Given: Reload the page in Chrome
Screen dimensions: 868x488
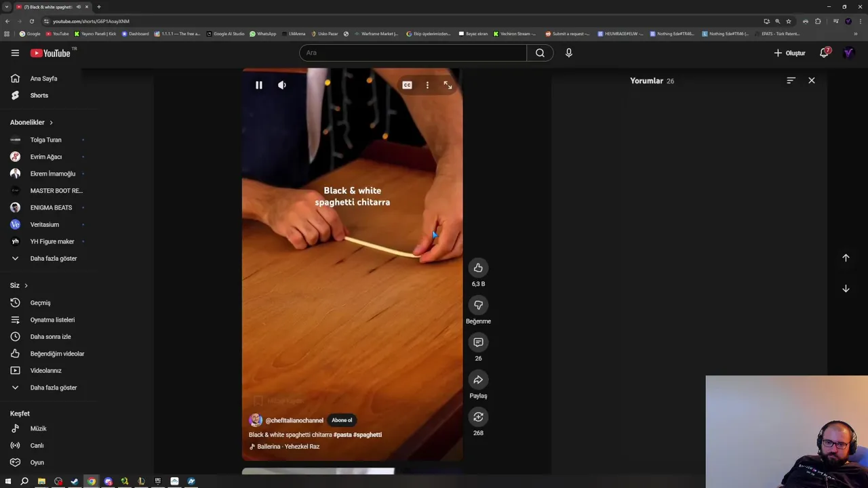Looking at the screenshot, I should coord(31,21).
